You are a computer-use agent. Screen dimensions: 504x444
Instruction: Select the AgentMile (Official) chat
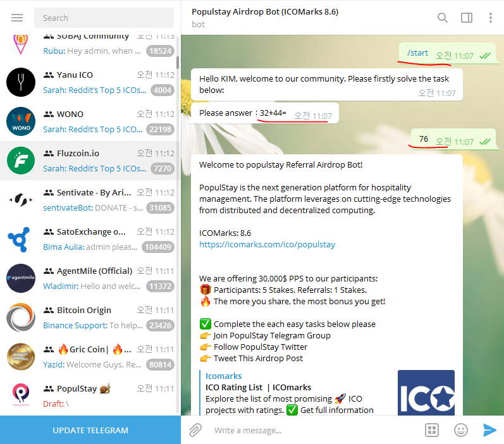[90, 278]
